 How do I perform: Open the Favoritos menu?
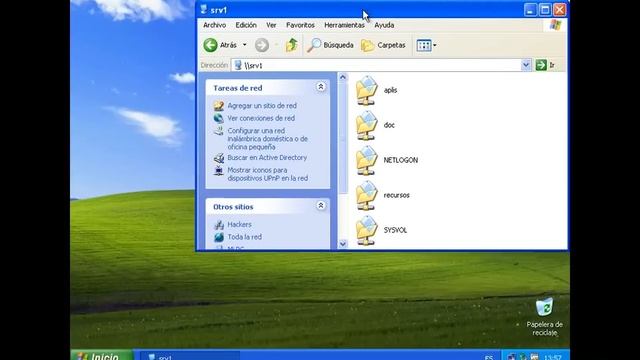point(300,25)
